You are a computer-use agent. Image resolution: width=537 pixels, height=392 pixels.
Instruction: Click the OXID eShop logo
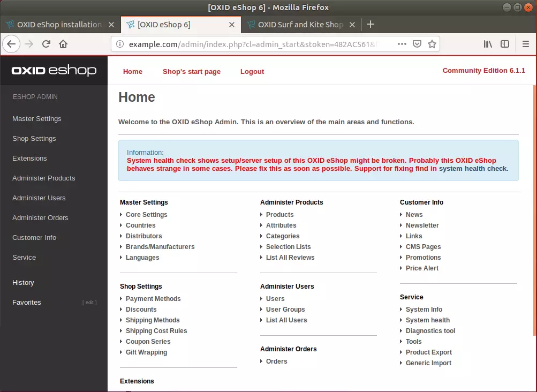click(x=54, y=71)
